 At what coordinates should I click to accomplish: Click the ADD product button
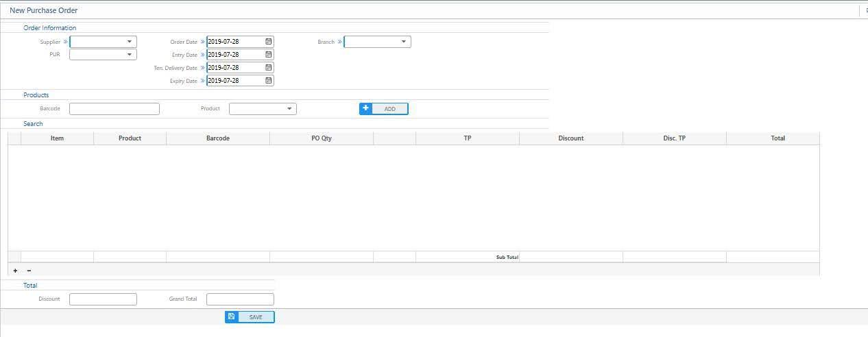pos(384,109)
